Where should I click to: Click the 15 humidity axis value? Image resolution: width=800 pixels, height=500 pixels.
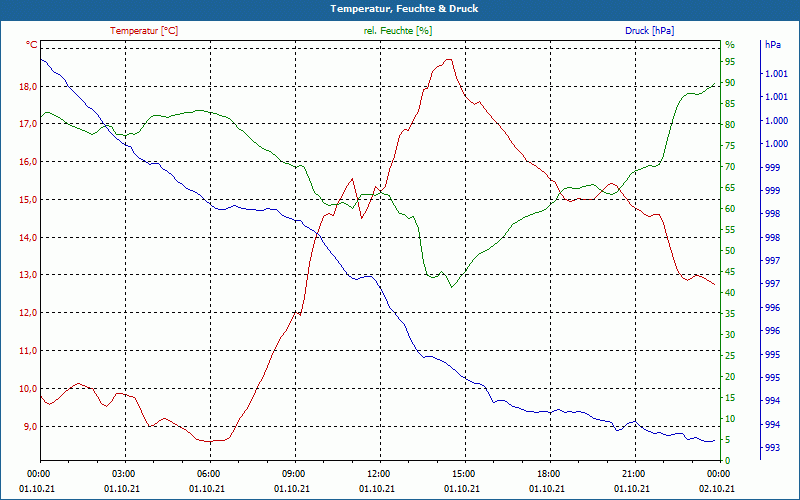[x=730, y=398]
